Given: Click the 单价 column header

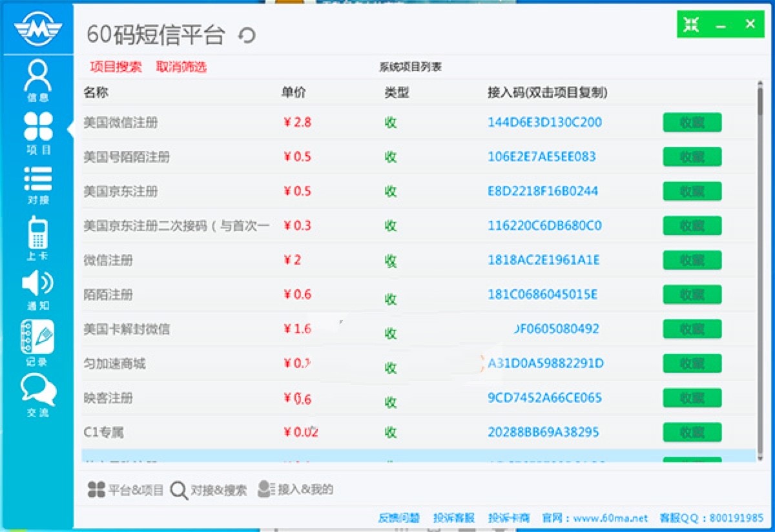Looking at the screenshot, I should (294, 92).
